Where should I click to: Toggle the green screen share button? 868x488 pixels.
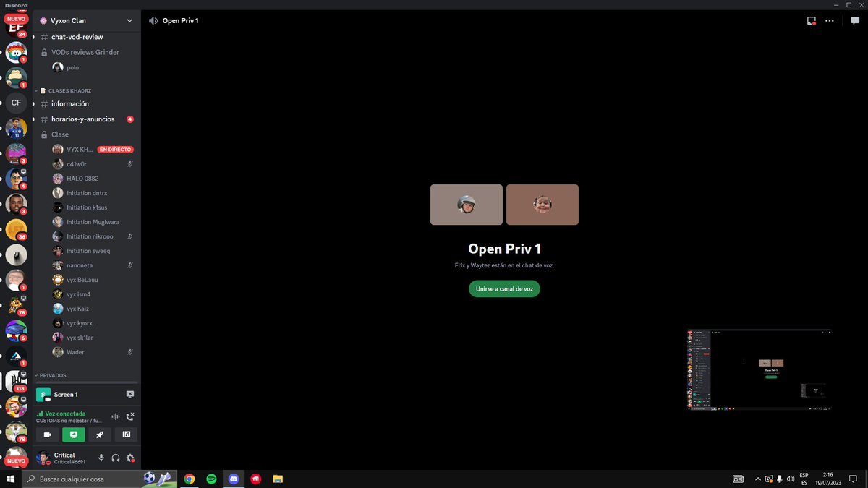[74, 435]
